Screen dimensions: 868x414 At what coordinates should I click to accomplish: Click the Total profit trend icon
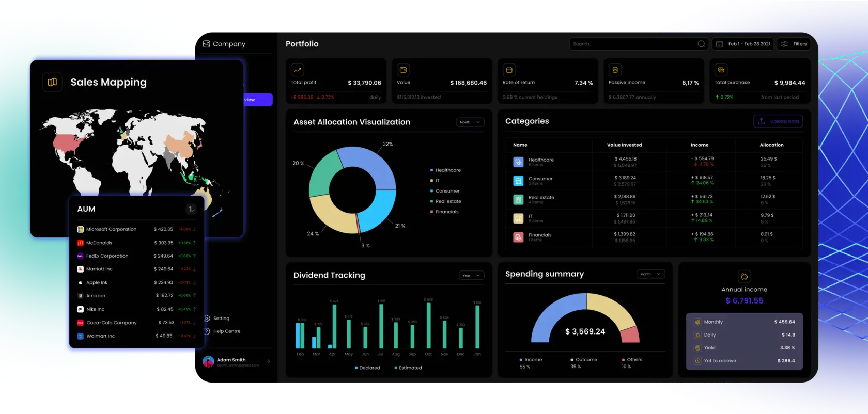tap(298, 70)
